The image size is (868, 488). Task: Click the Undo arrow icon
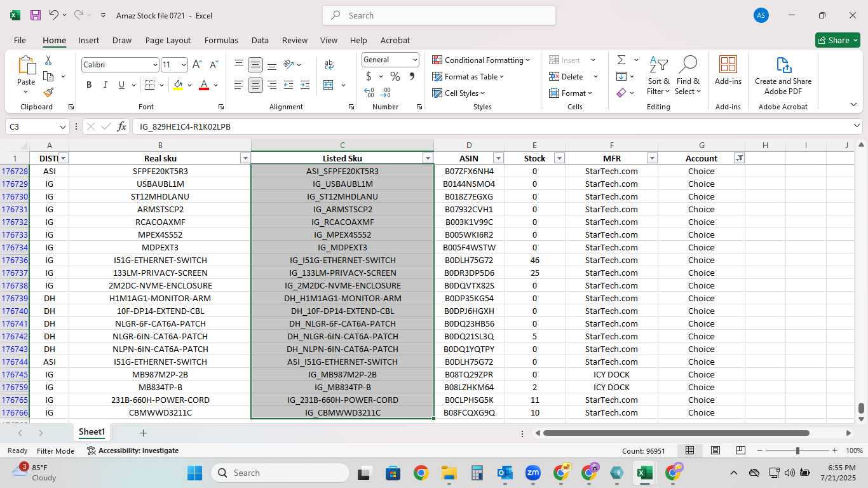53,15
